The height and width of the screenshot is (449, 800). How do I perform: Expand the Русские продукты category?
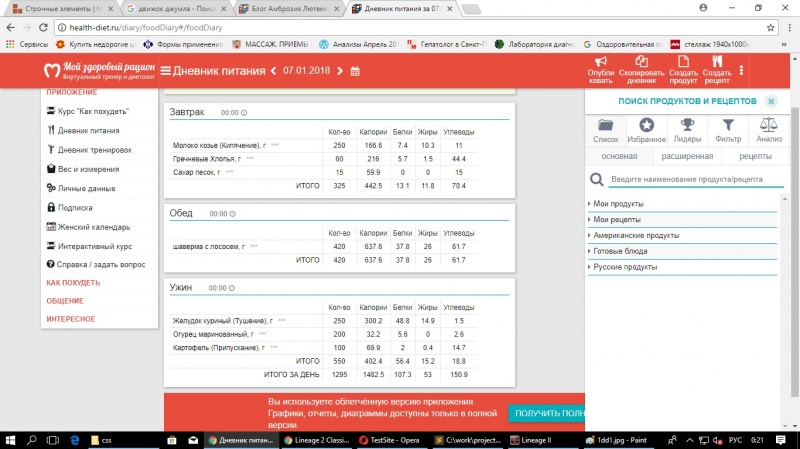click(x=625, y=268)
